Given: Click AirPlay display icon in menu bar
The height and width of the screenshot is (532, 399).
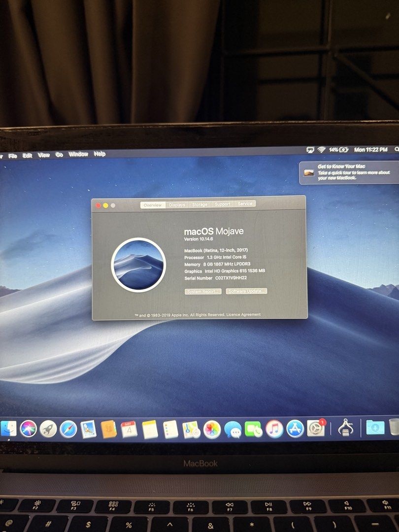Looking at the screenshot, I should coord(310,150).
